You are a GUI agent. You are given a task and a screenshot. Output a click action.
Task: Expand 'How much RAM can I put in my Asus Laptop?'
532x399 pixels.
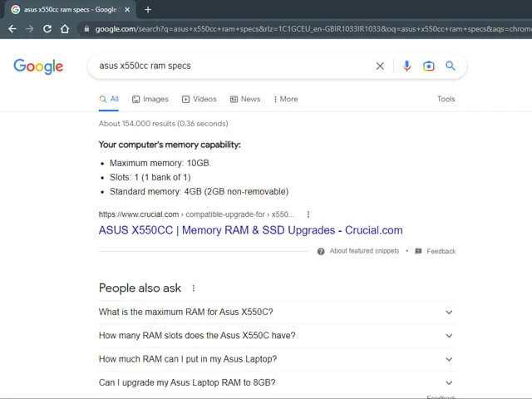tap(275, 359)
